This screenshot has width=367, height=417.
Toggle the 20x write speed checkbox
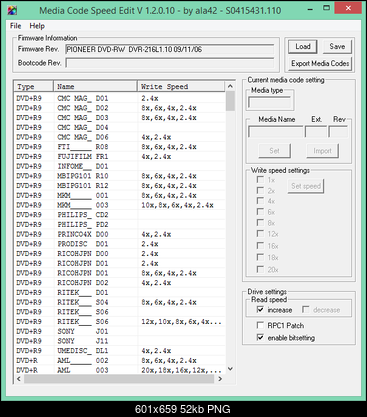(260, 269)
